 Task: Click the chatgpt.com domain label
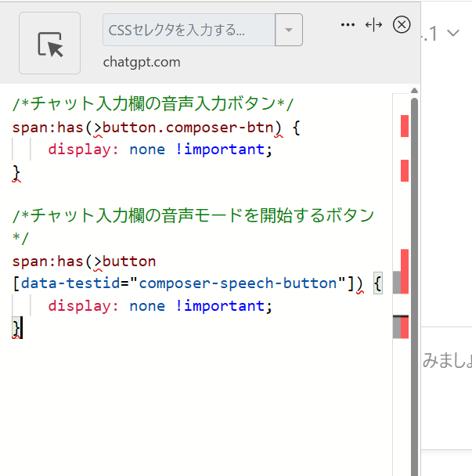(142, 62)
